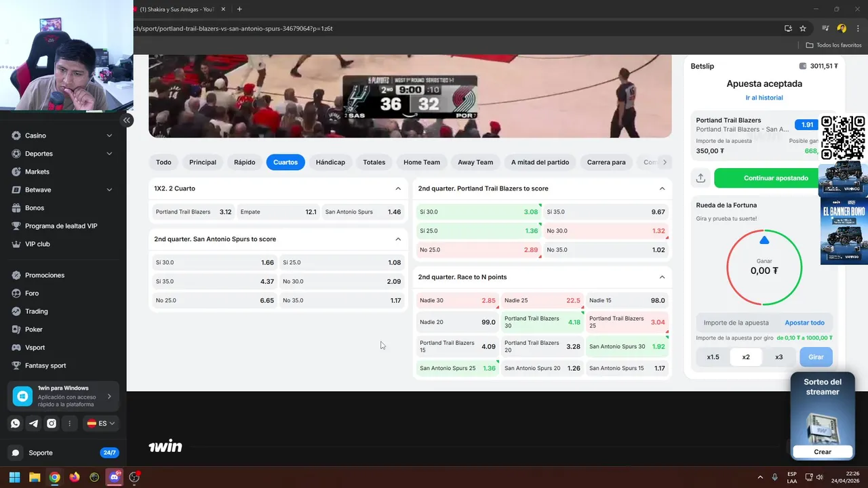Viewport: 868px width, 488px height.
Task: Open Vsport in the sidebar
Action: tap(35, 348)
